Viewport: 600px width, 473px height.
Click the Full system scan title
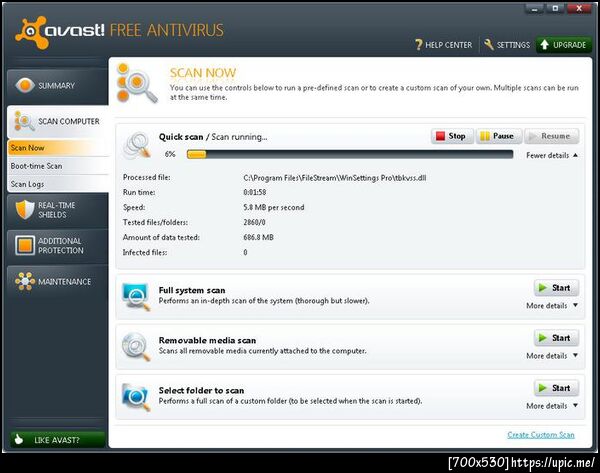click(192, 290)
